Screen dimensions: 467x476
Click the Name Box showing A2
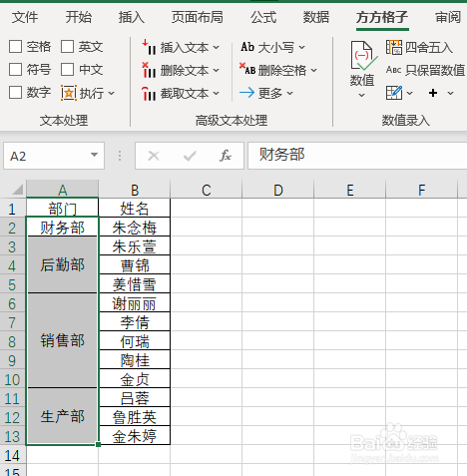point(48,156)
